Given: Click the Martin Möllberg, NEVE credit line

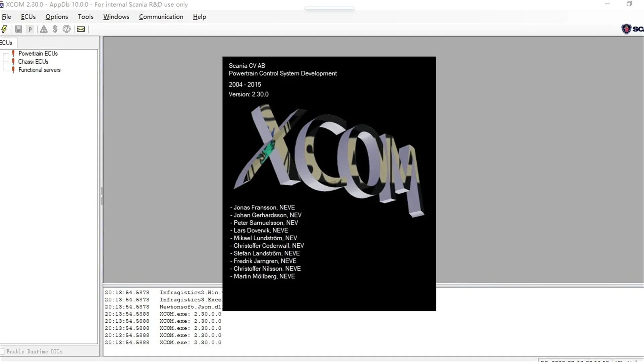Looking at the screenshot, I should coord(263,276).
